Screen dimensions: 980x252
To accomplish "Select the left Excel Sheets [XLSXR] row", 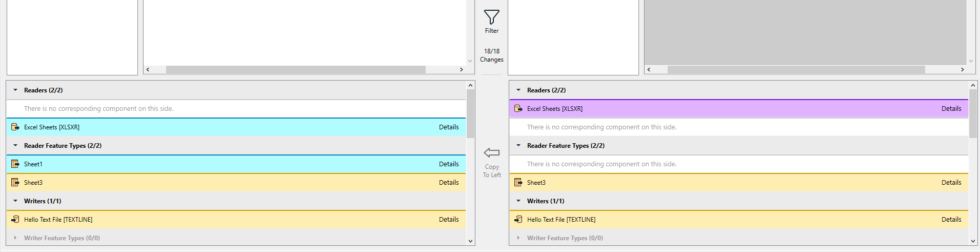I will 205,127.
